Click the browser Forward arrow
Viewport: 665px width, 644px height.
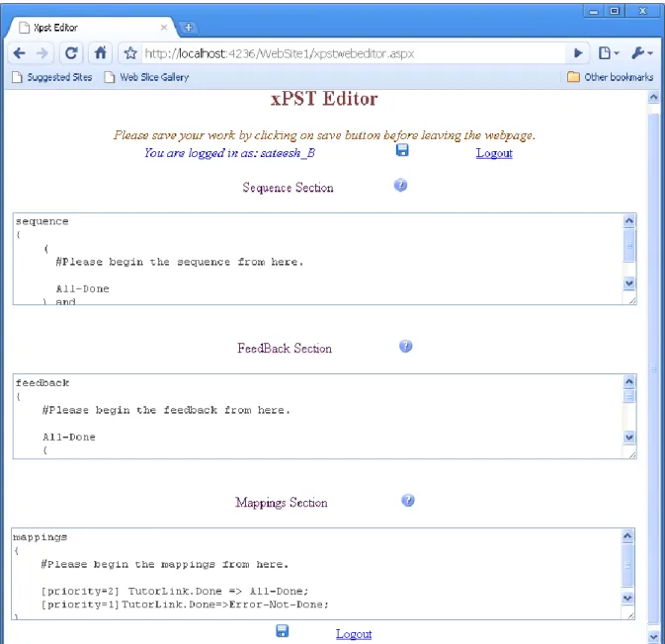tap(42, 53)
